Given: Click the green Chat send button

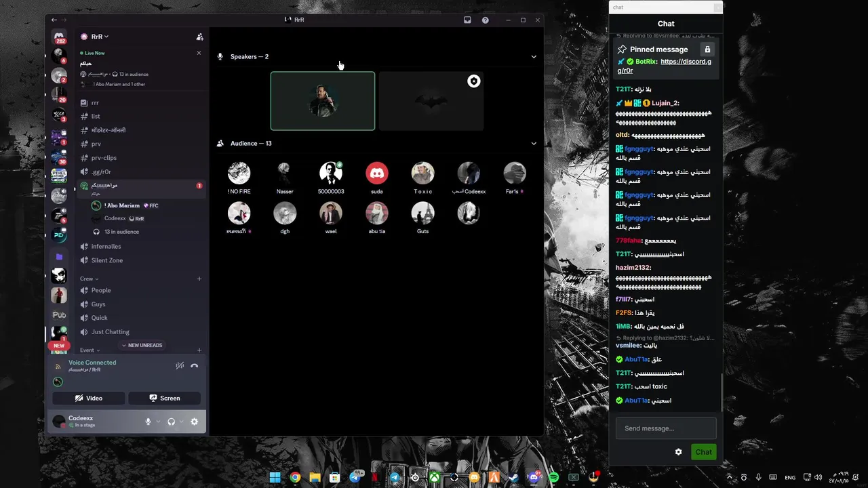Looking at the screenshot, I should [x=703, y=452].
